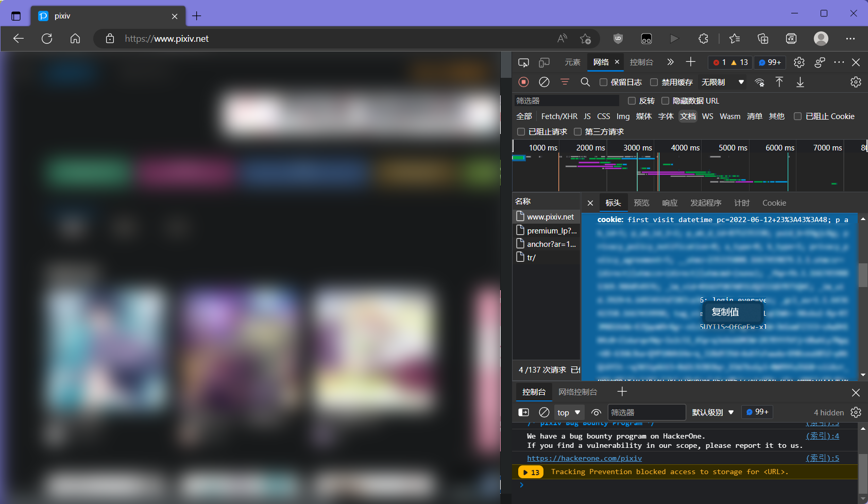Image resolution: width=868 pixels, height=504 pixels.
Task: Open the 预览 request tab
Action: pyautogui.click(x=641, y=203)
